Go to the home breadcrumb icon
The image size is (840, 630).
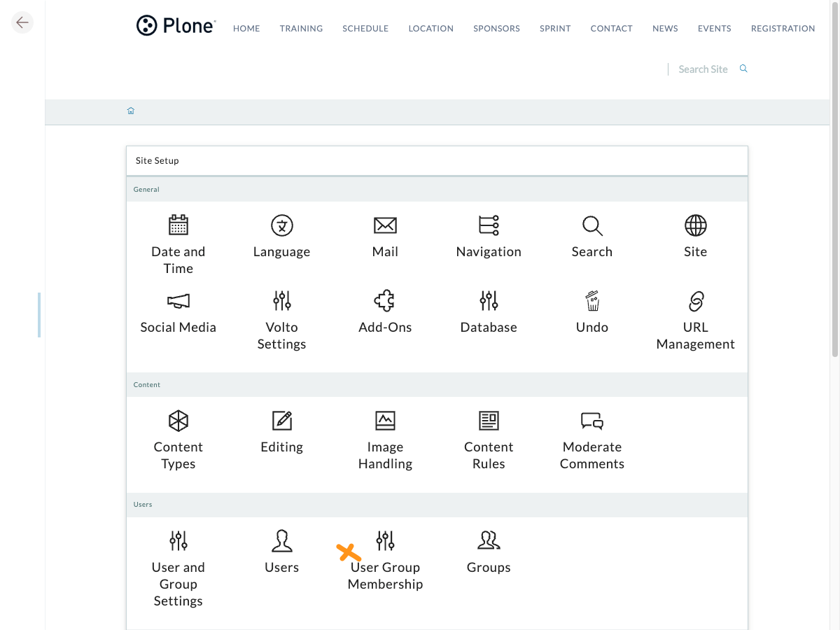tap(131, 111)
